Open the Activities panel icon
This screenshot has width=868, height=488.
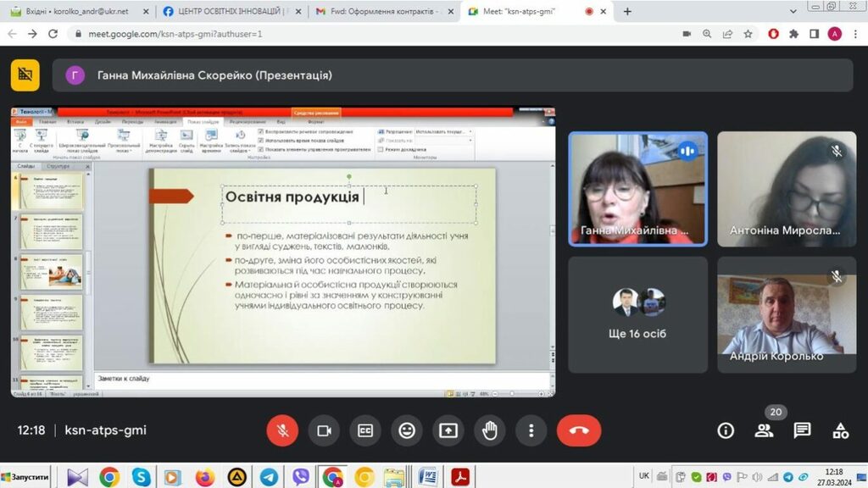(x=840, y=430)
